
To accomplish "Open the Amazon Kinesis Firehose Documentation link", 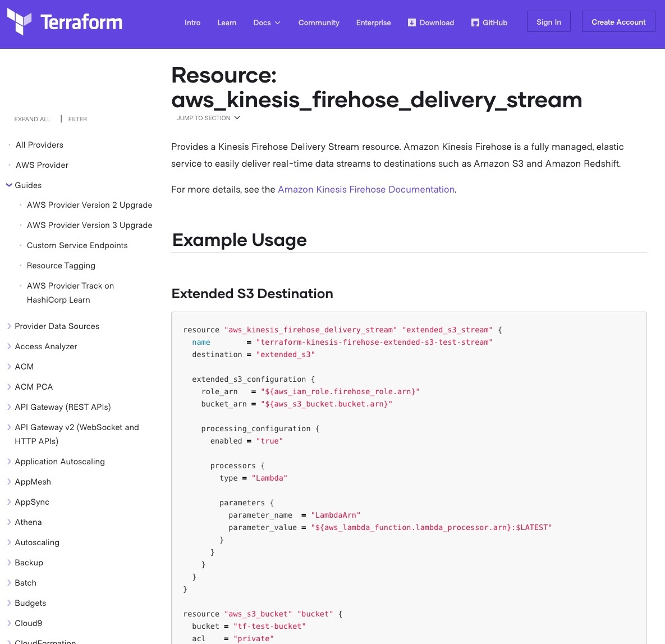I will pos(366,190).
